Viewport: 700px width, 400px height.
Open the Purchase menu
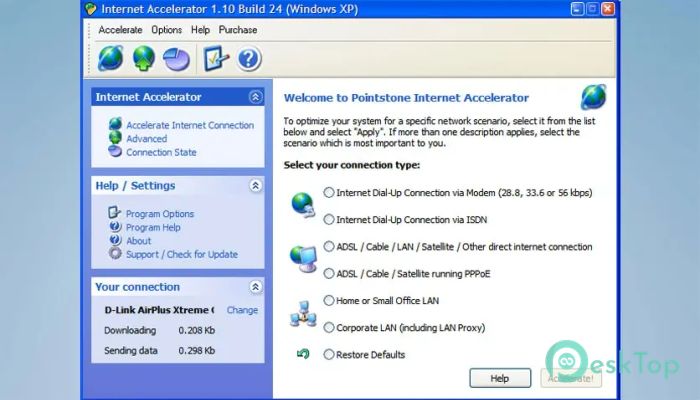click(x=238, y=30)
